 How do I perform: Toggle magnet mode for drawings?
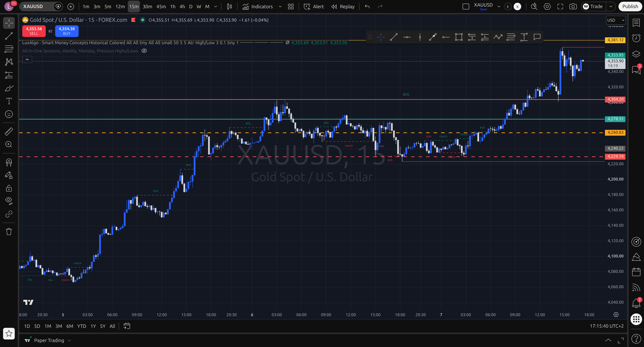[9, 162]
